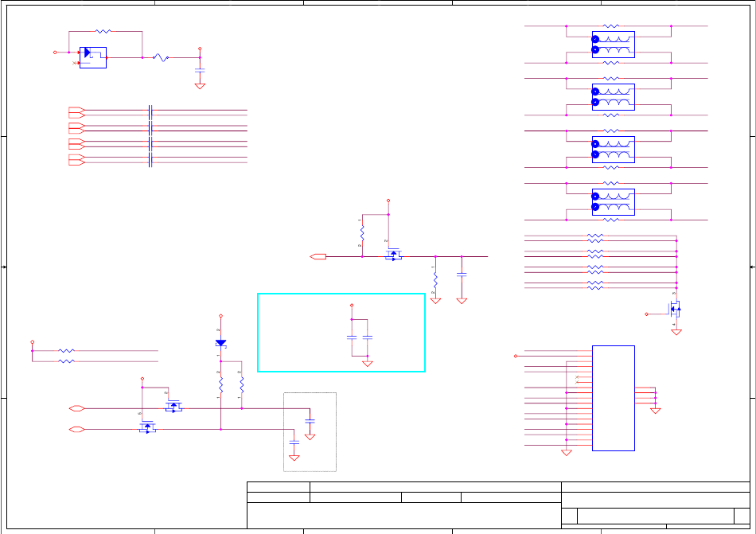Select the right resistor beneath the lower-left diode
756x534 pixels.
click(242, 384)
